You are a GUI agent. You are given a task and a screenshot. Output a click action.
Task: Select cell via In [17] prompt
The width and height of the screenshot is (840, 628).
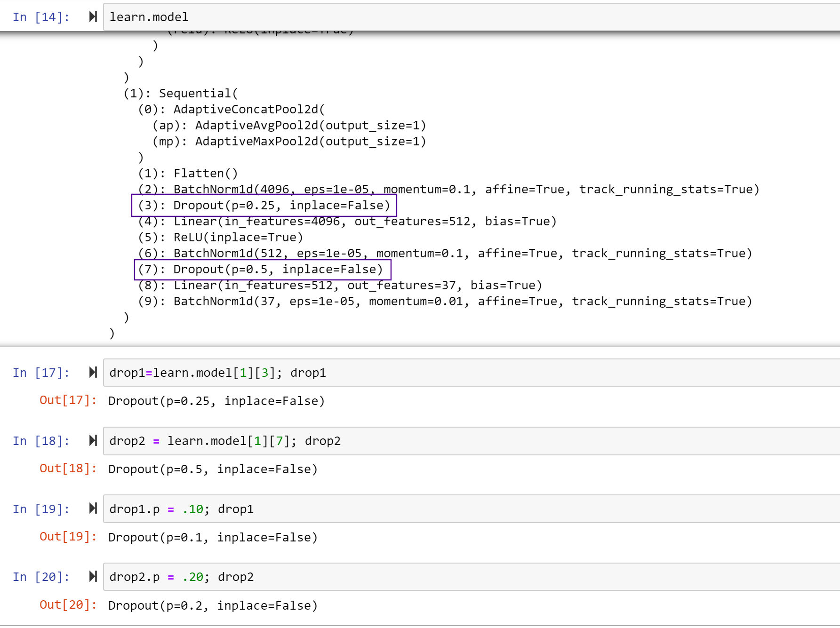(x=41, y=373)
